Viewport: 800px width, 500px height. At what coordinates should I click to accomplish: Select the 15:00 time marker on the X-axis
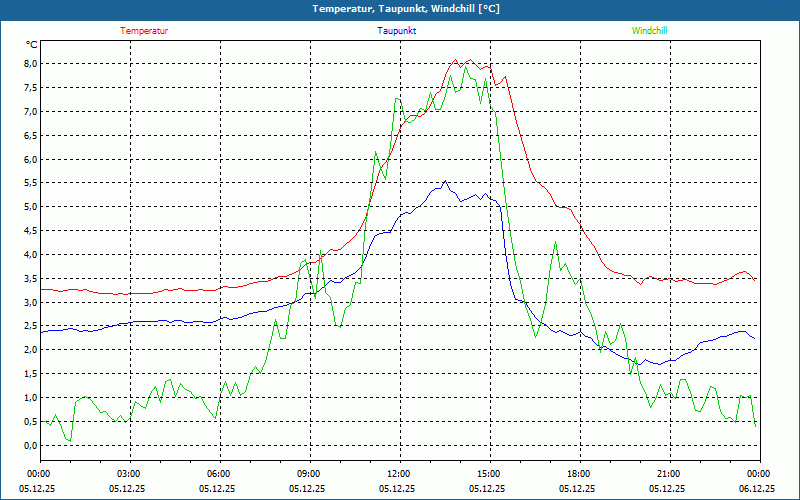[488, 474]
